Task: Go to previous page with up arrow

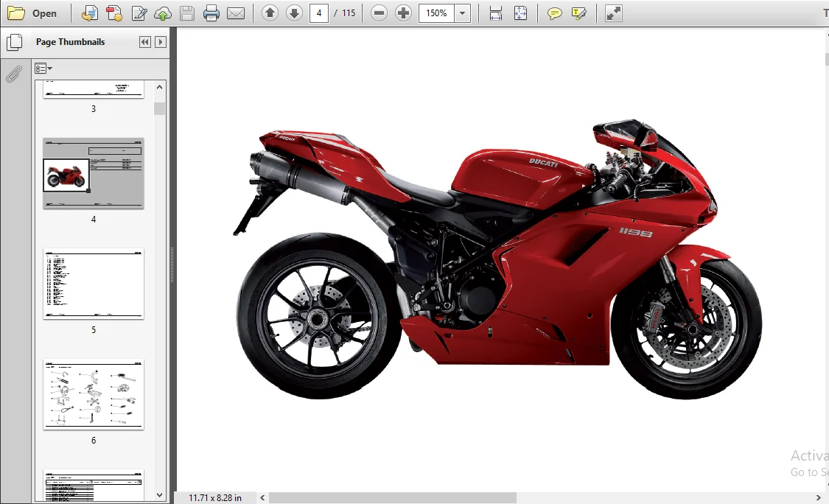Action: point(270,13)
